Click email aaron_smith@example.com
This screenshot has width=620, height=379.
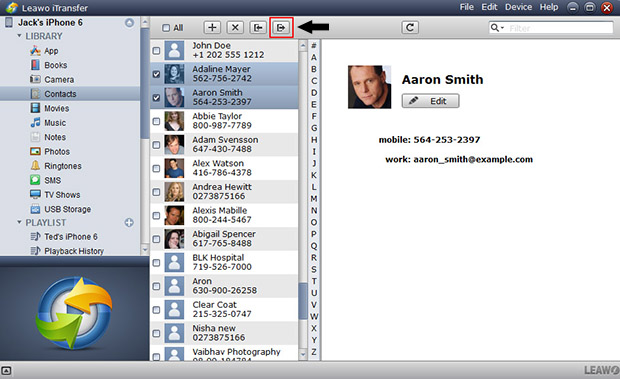tap(473, 159)
